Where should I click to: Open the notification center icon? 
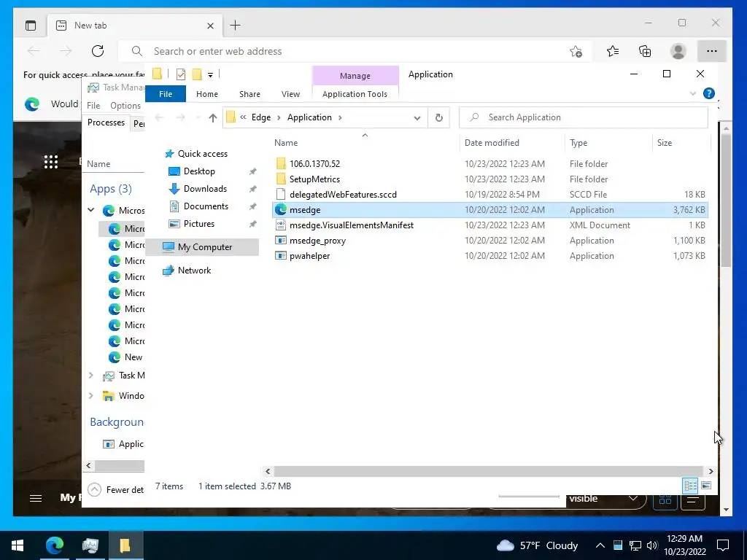723,545
